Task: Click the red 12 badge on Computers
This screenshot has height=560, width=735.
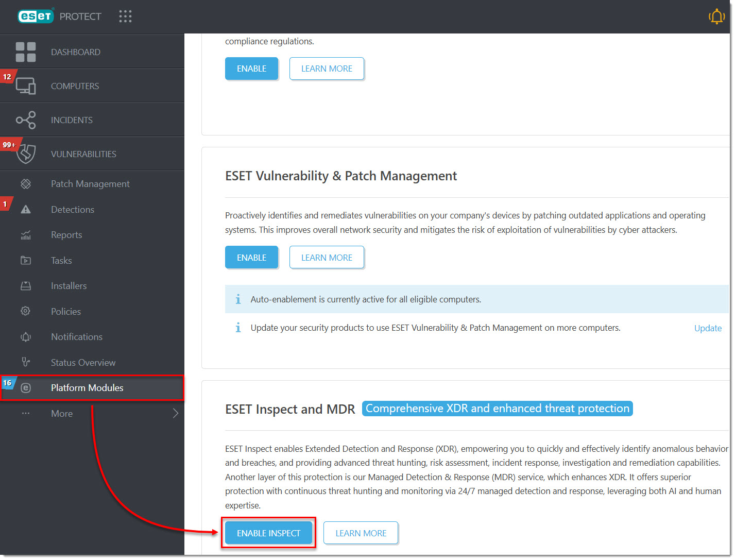Action: point(7,77)
